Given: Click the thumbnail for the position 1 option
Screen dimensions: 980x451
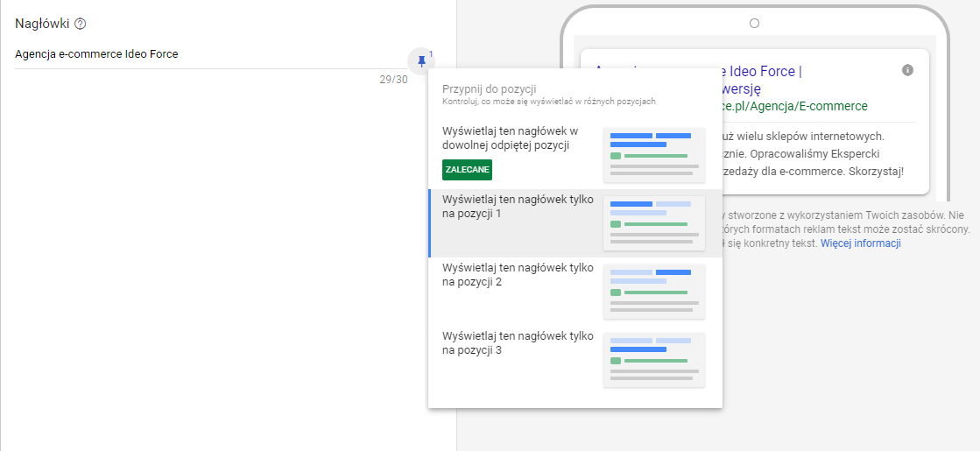Looking at the screenshot, I should coord(654,223).
